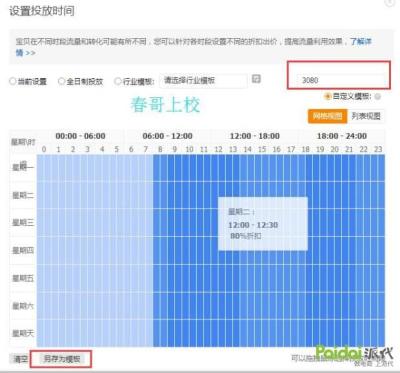
Task: Switch to the 列表视图 tab
Action: tap(366, 116)
